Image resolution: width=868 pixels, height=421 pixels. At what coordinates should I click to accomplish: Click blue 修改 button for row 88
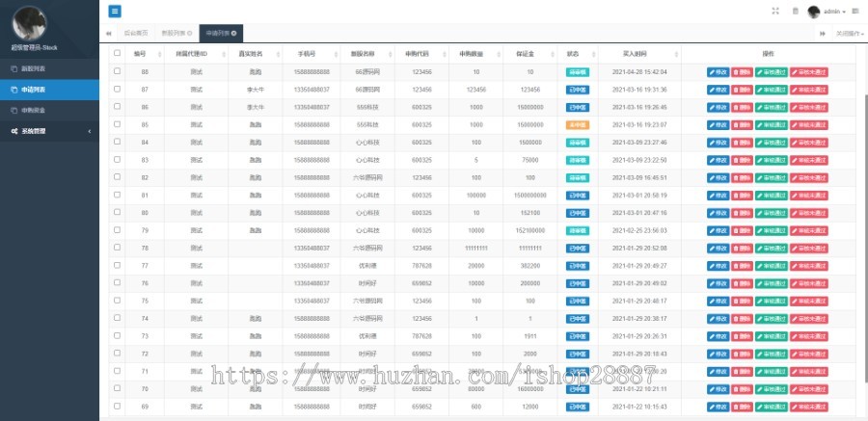click(x=718, y=72)
